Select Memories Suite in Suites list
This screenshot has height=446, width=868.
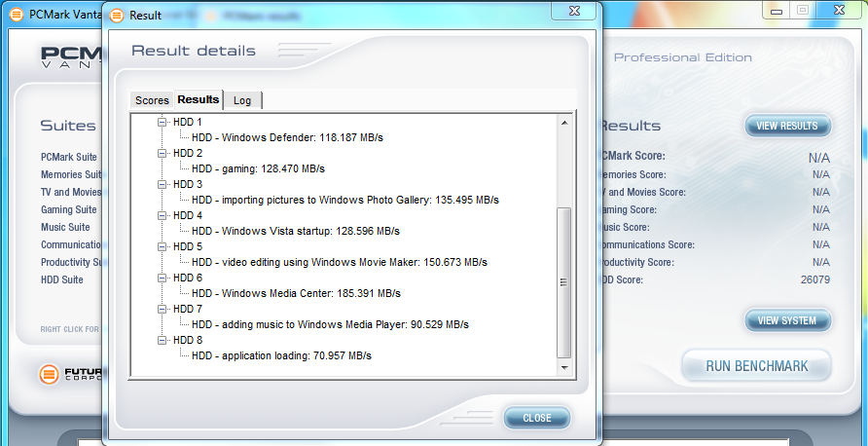(x=71, y=174)
